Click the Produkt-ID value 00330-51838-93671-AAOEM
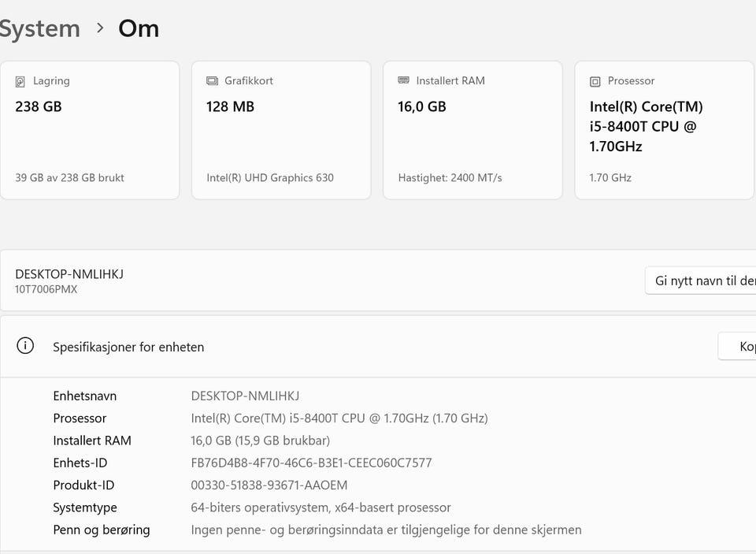The height and width of the screenshot is (554, 756). pyautogui.click(x=269, y=485)
